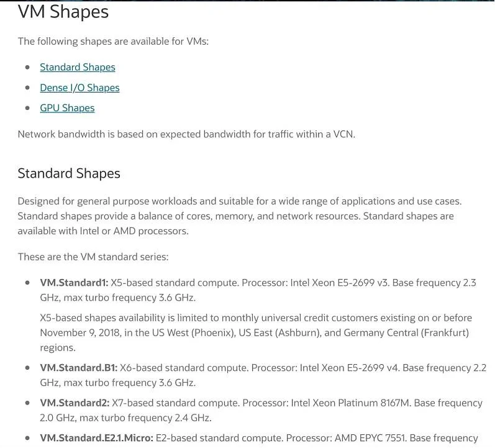Screen dimensions: 495x448
Task: Click the bullet before Dense I/O Shapes link
Action: (27, 88)
